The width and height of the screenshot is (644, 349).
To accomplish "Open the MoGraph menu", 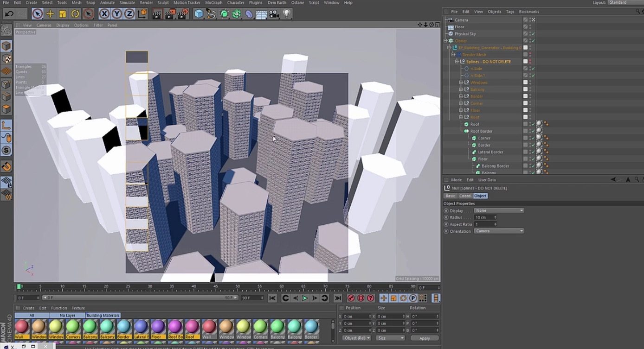I will pos(213,3).
